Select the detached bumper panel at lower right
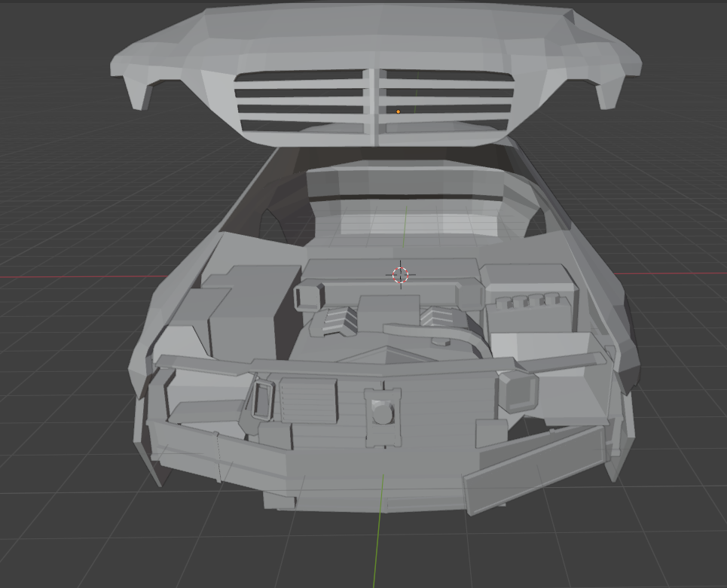This screenshot has width=727, height=588. point(535,468)
